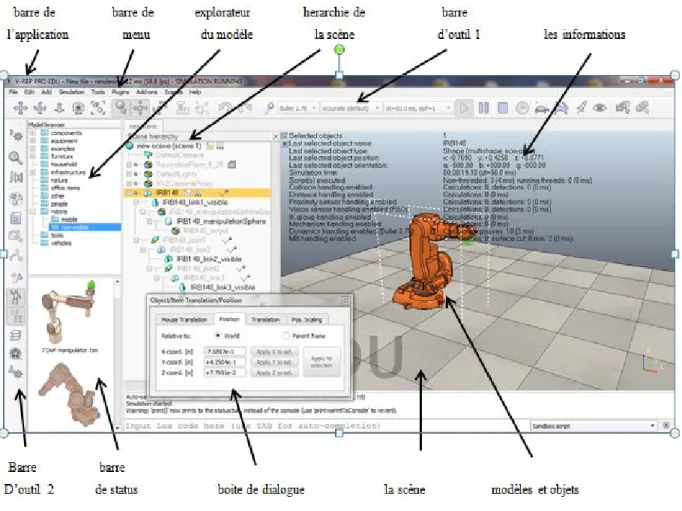Toggle scene hierarchy icon in left toolbar
This screenshot has width=682, height=511.
tap(16, 316)
